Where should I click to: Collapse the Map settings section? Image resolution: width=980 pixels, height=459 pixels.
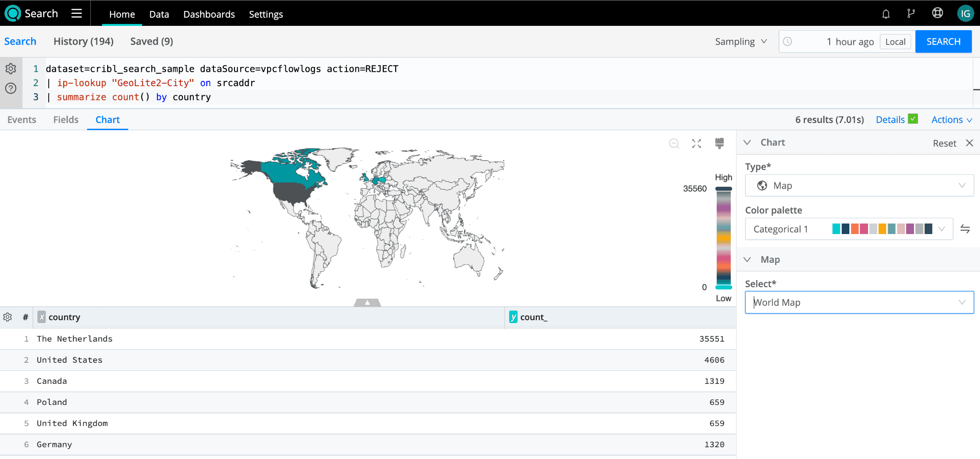click(747, 259)
